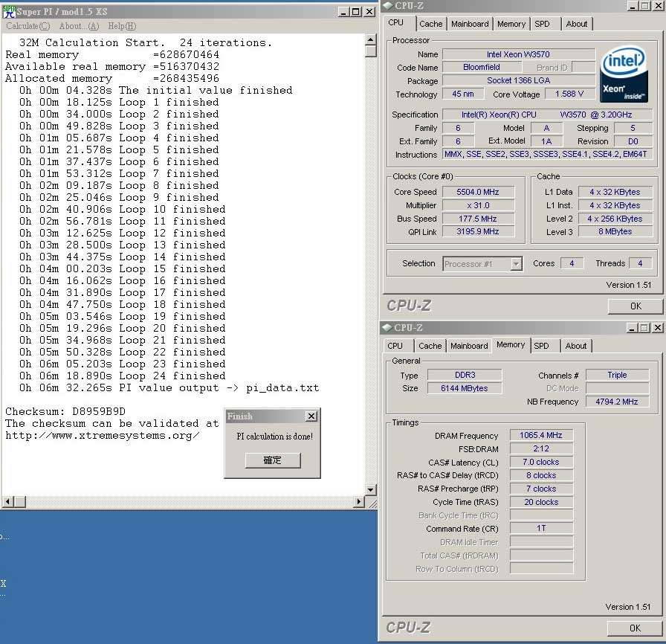Viewport: 666px width, 644px height.
Task: Click OK in the top CPU-Z window
Action: tap(636, 306)
